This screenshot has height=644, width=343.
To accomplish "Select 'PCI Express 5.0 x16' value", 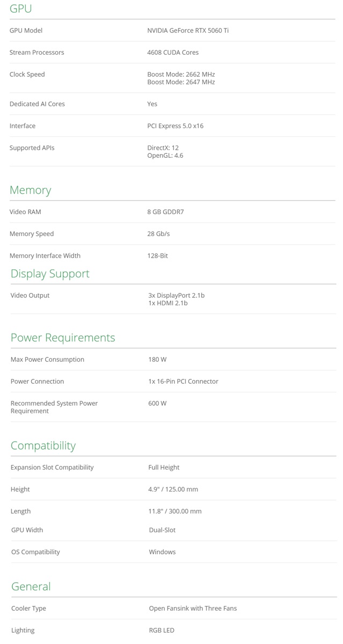I will click(175, 126).
